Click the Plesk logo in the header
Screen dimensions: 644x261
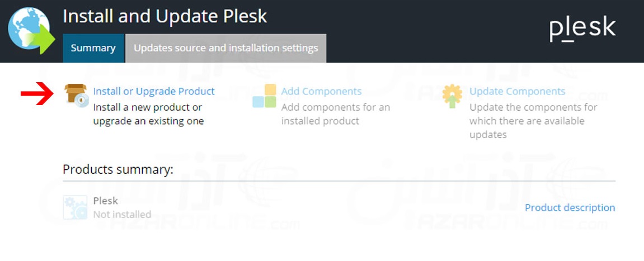pos(582,29)
